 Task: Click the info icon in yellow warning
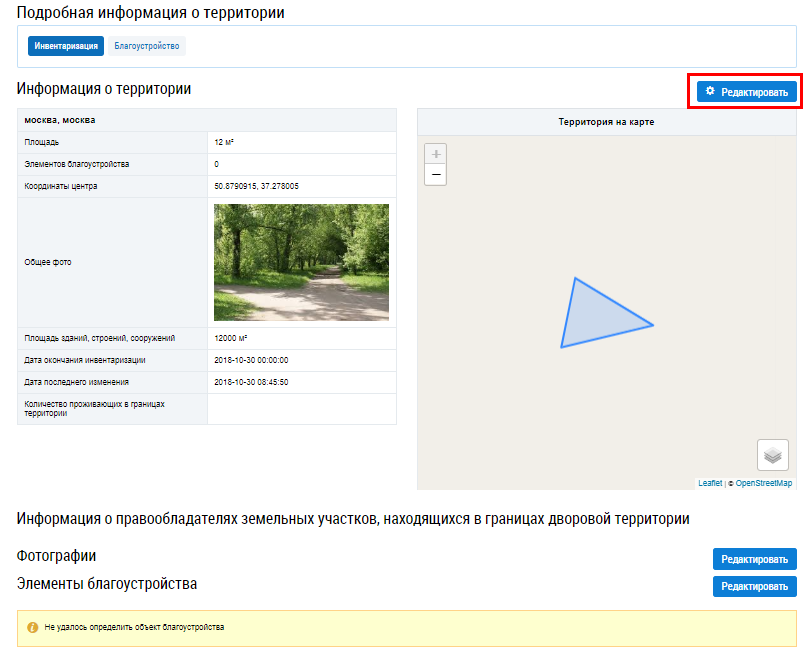[33, 628]
